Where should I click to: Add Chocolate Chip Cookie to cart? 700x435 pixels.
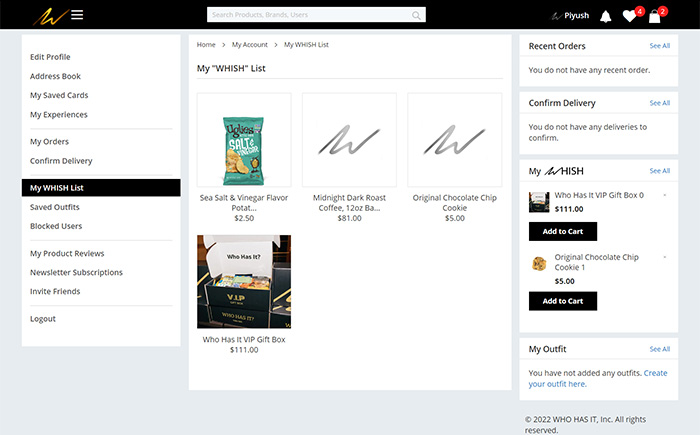coord(562,301)
